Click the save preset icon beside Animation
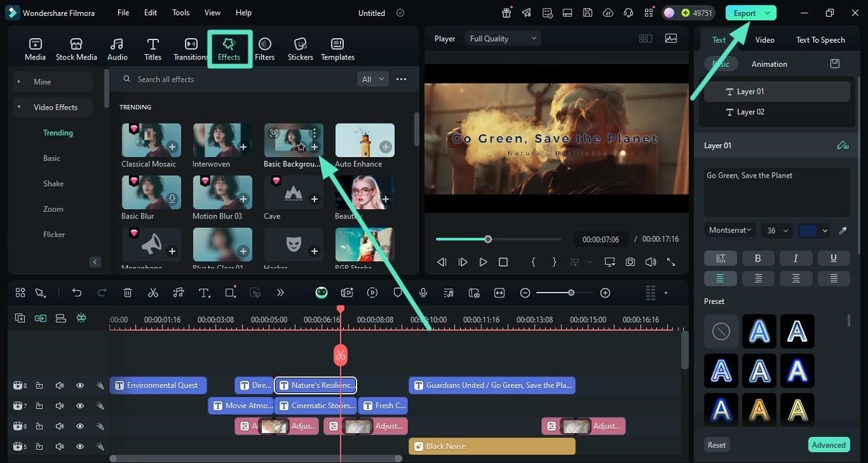 tap(835, 63)
